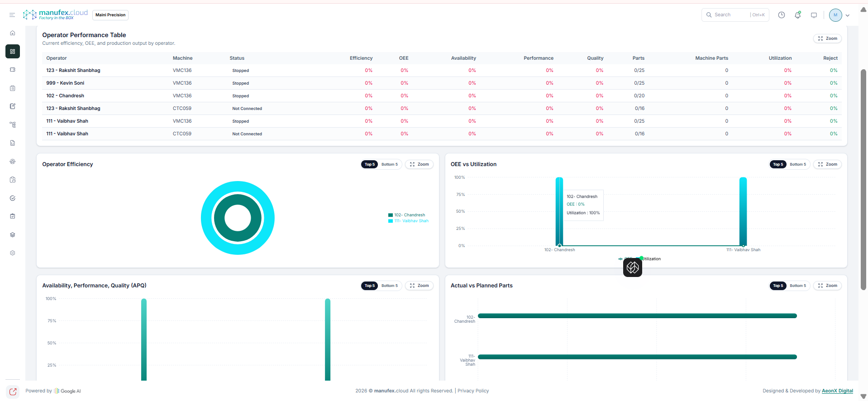Click the M user avatar
This screenshot has width=868, height=401.
[835, 15]
